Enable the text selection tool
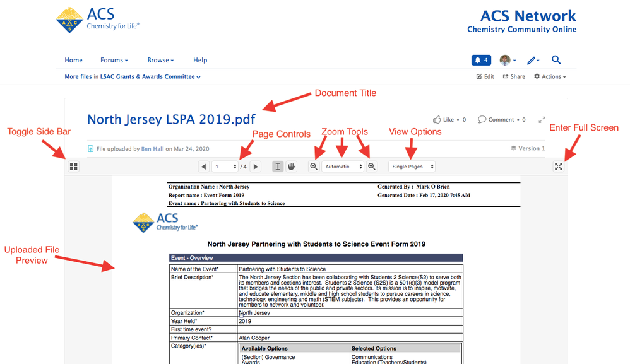This screenshot has width=630, height=364. [278, 167]
